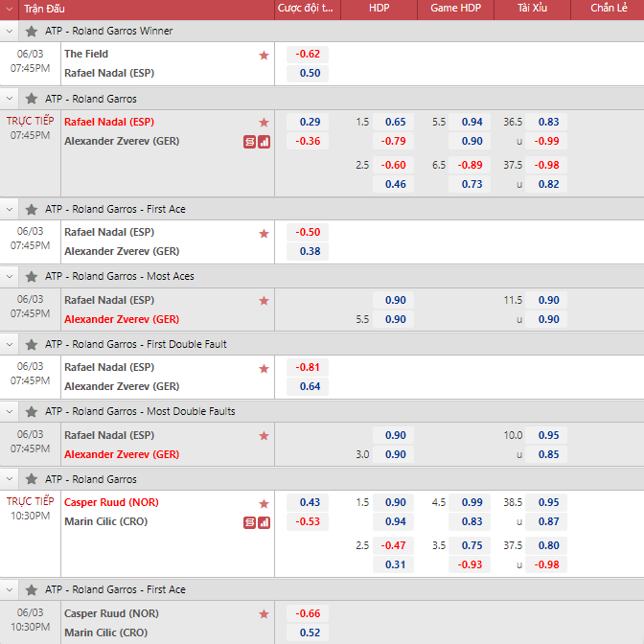Image resolution: width=644 pixels, height=644 pixels.
Task: Bet Zverev first double fault at 0.64
Action: click(308, 386)
